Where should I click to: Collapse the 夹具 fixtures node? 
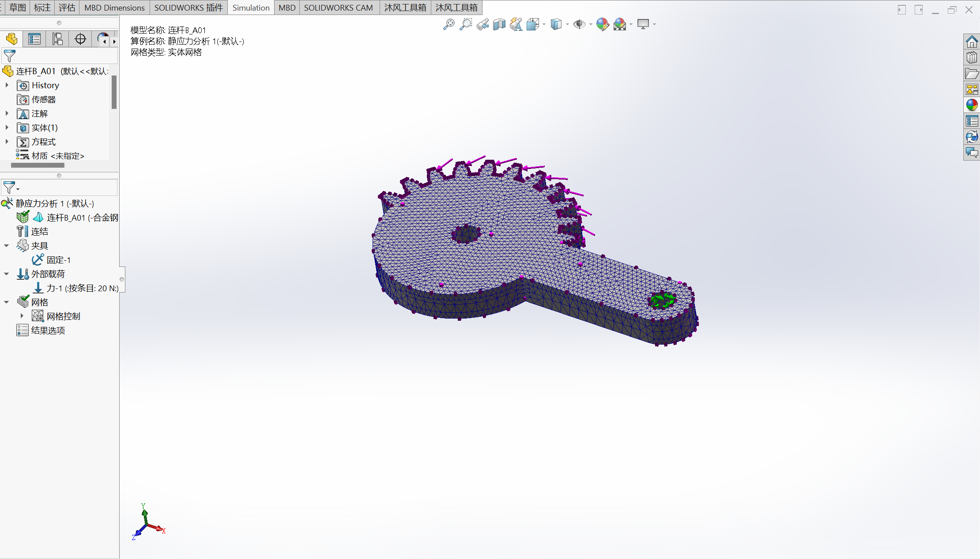click(7, 246)
